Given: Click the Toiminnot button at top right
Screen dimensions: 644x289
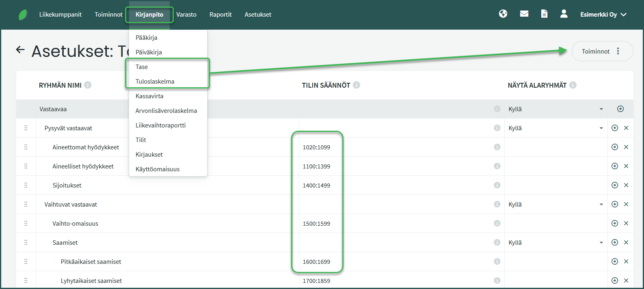Looking at the screenshot, I should 602,52.
